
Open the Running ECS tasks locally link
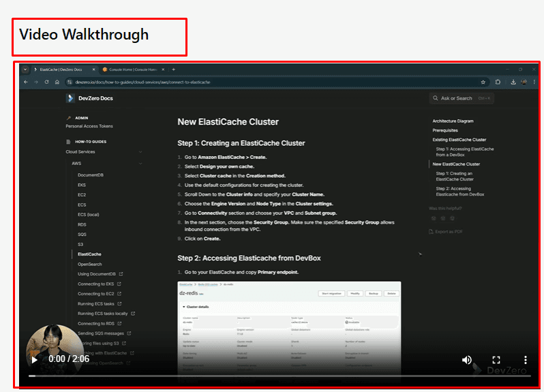(x=106, y=314)
